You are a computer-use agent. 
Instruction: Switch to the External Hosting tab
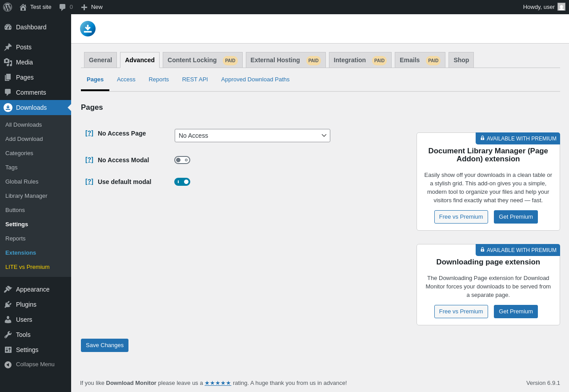286,60
